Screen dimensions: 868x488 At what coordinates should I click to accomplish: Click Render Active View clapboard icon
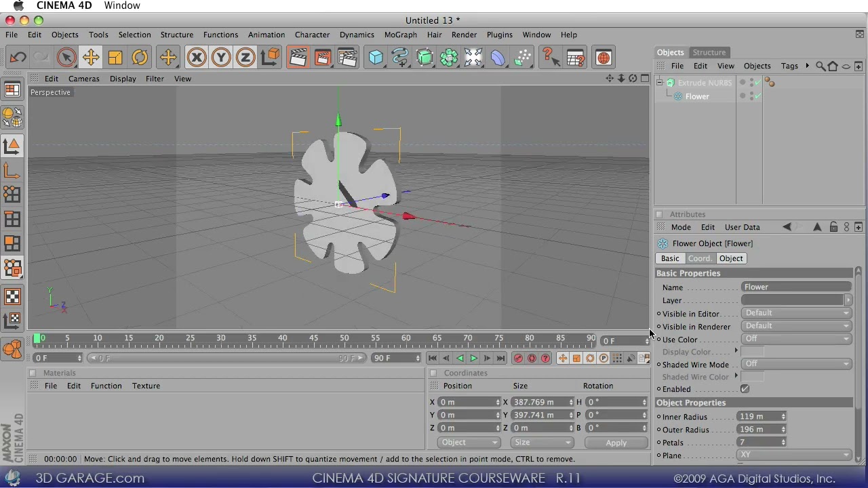pos(298,58)
